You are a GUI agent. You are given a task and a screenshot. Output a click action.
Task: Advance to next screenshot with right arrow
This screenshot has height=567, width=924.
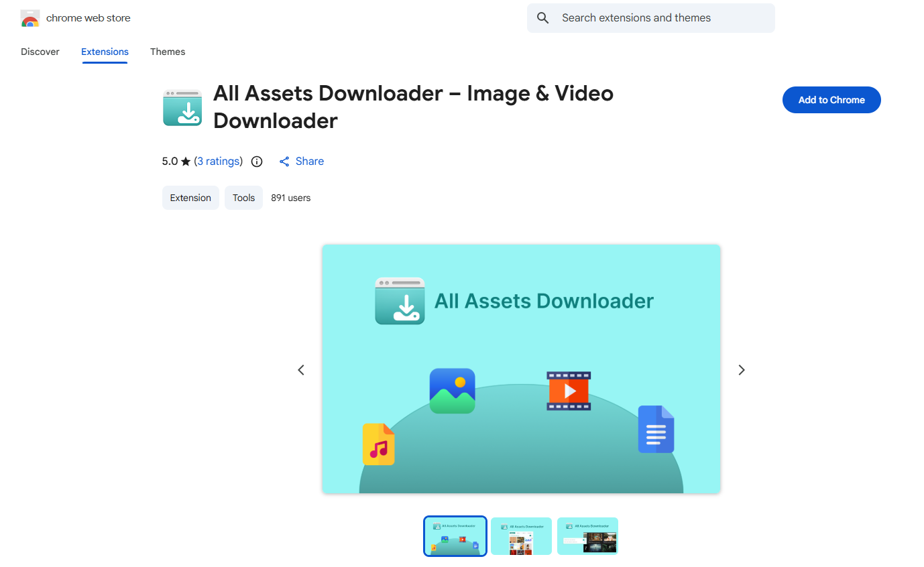click(742, 370)
